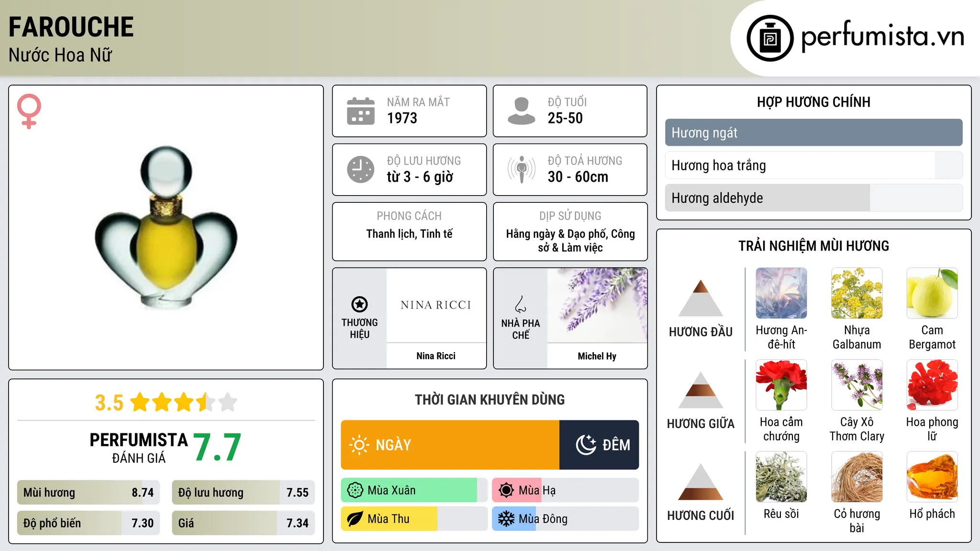Open the Cam Bergamot note image
This screenshot has width=980, height=551.
pyautogui.click(x=932, y=293)
